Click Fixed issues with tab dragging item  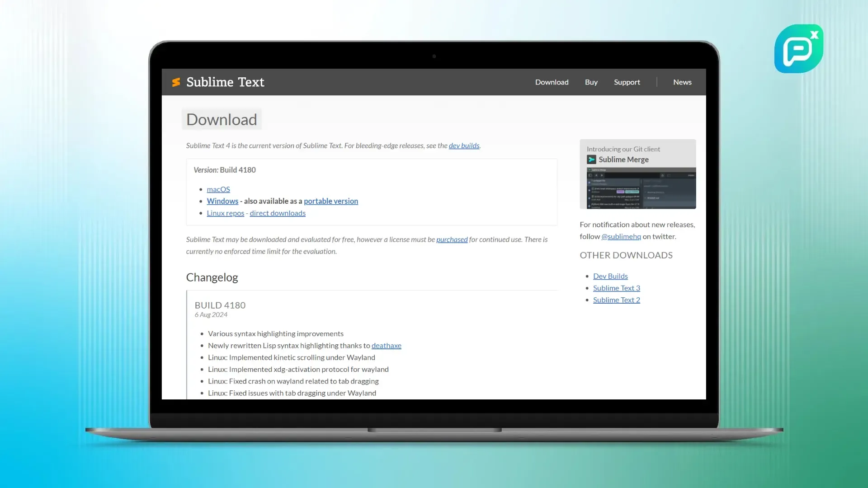click(292, 393)
